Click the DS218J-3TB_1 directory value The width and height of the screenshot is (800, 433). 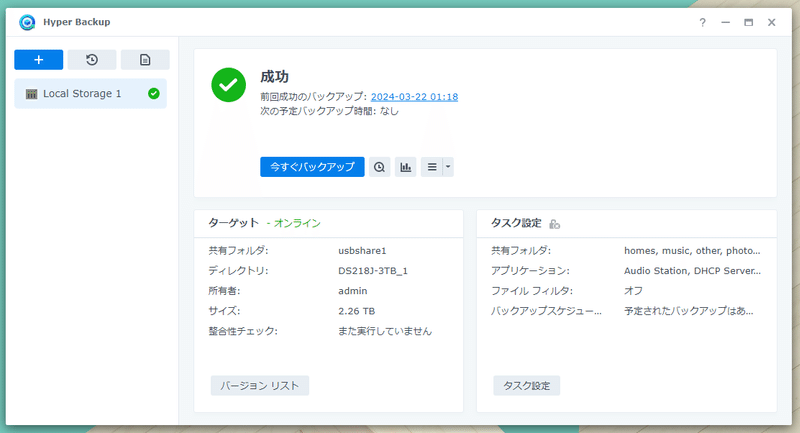(x=373, y=271)
